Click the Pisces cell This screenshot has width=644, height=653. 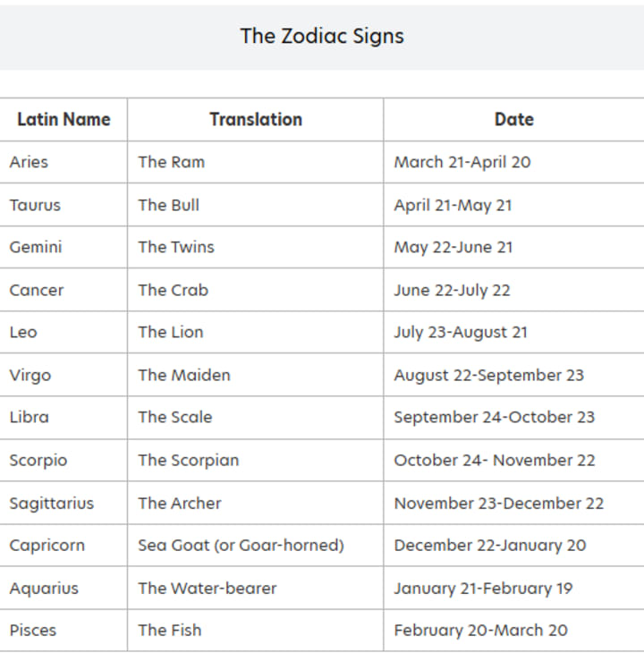click(x=64, y=630)
